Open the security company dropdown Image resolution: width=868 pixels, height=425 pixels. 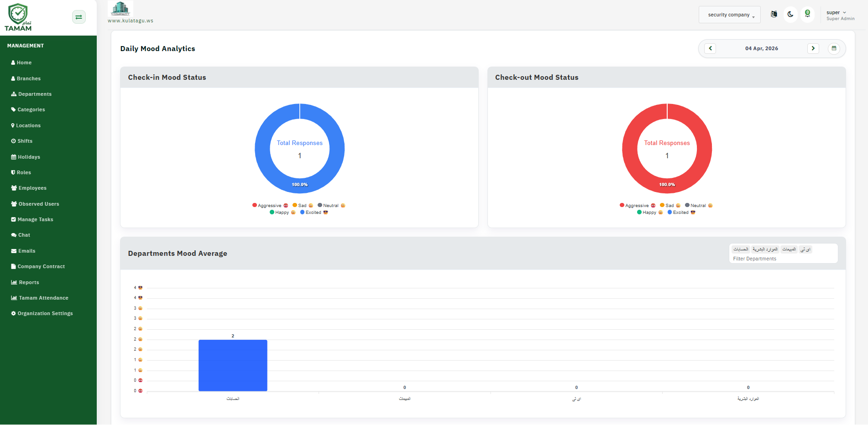[x=729, y=15]
